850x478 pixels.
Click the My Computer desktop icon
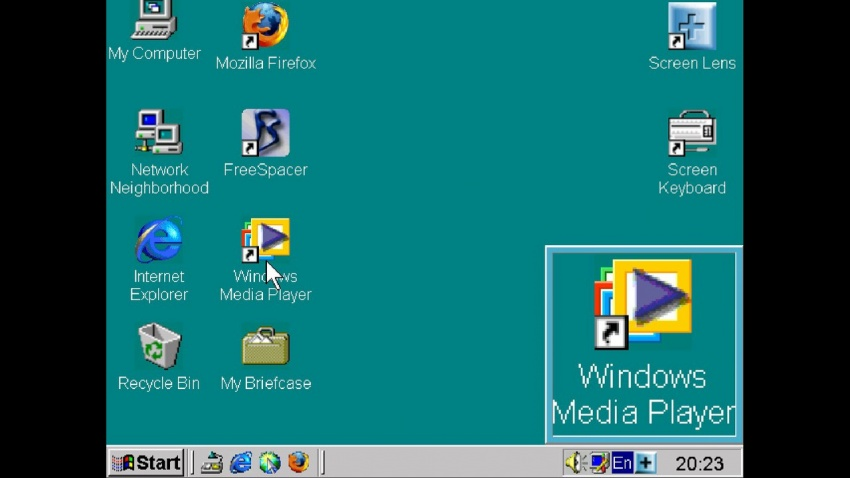pyautogui.click(x=154, y=22)
